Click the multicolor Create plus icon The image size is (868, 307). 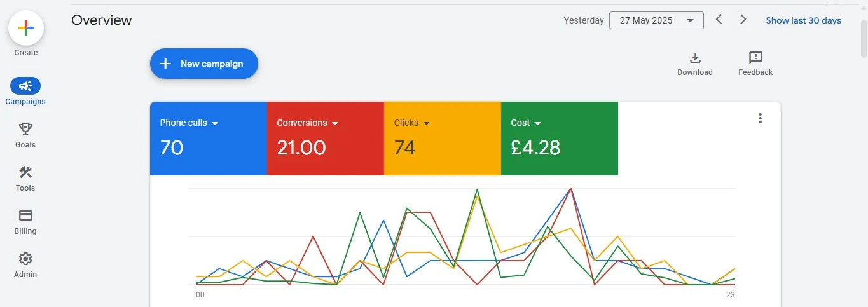26,28
